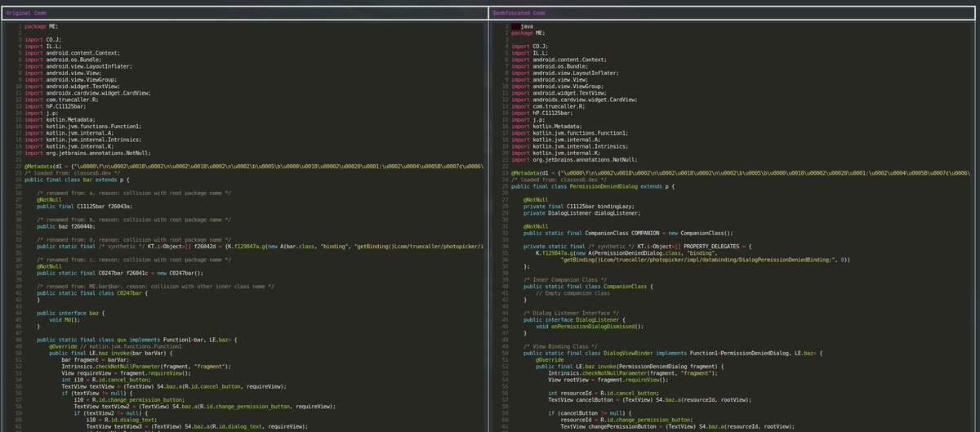Select "bar fragment = barVar;" line
The width and height of the screenshot is (980, 432).
click(96, 359)
